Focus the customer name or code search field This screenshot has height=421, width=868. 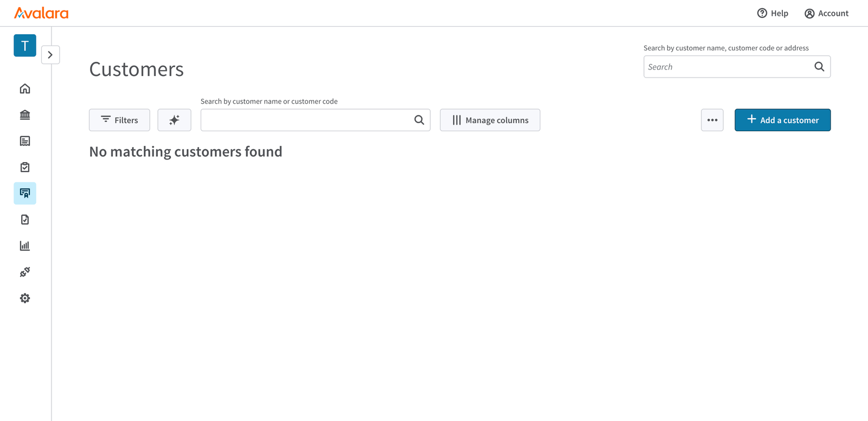[x=307, y=120]
